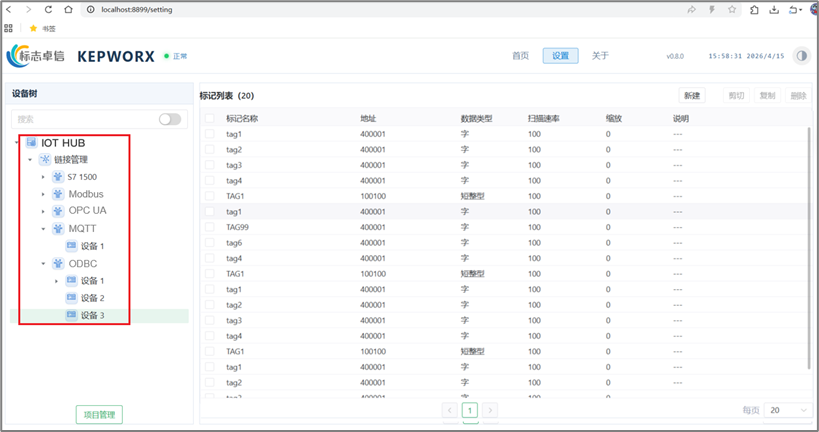
Task: Click the IOT HUB root node icon
Action: 31,143
